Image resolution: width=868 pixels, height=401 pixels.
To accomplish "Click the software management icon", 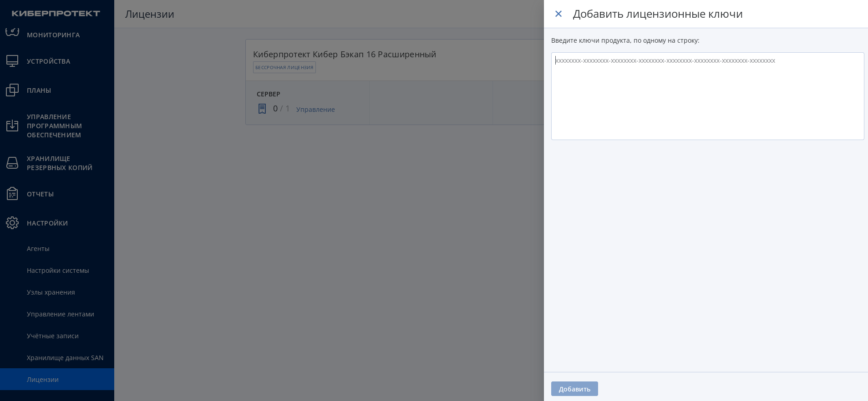I will [12, 125].
